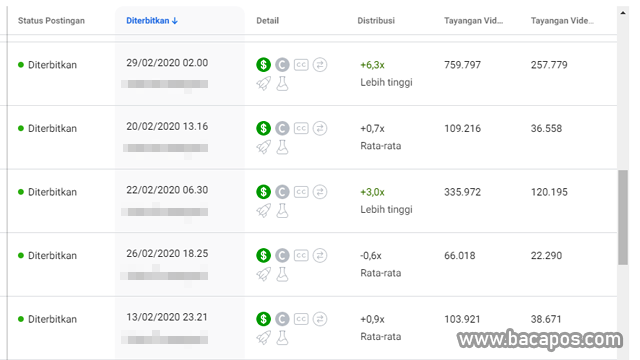Screen dimensions: 640x360
Task: Click the Distribusi column header
Action: [376, 21]
